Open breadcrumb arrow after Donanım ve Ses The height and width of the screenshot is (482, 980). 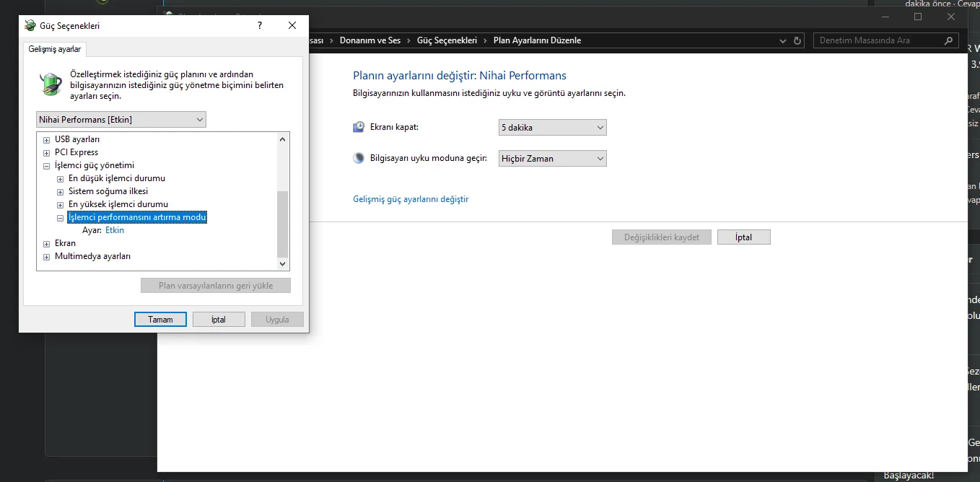tap(409, 40)
